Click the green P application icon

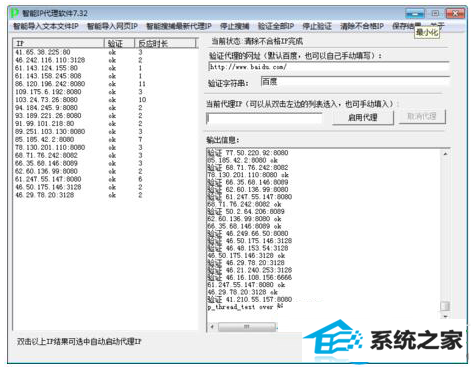pos(14,13)
